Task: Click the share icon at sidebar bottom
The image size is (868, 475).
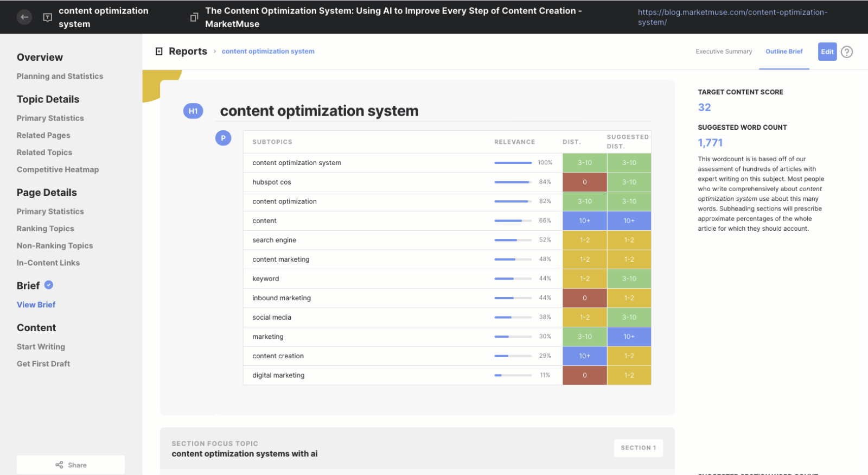Action: click(59, 465)
